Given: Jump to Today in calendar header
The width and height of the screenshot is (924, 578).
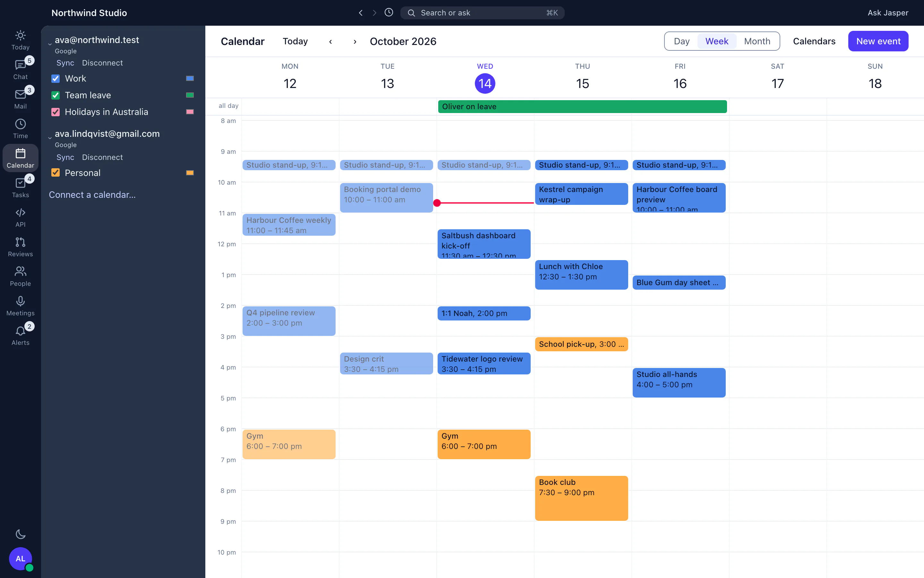Looking at the screenshot, I should [x=295, y=41].
